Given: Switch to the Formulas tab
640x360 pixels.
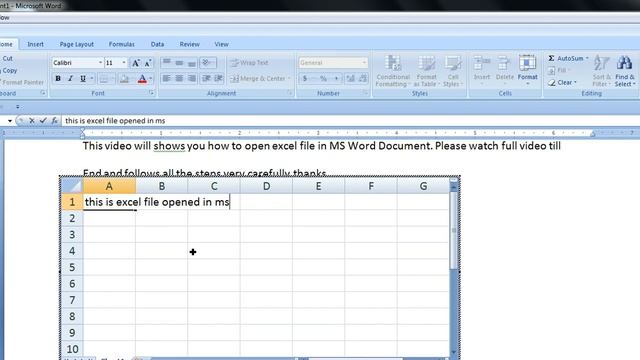Looking at the screenshot, I should pyautogui.click(x=122, y=44).
